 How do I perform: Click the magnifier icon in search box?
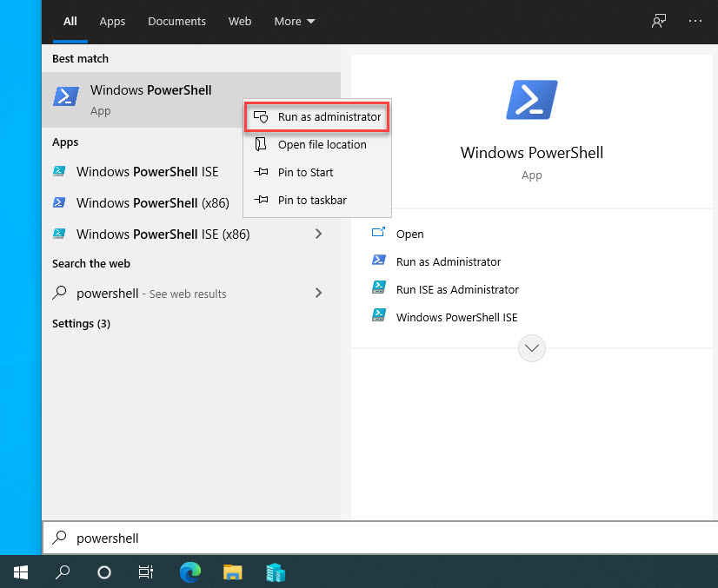(59, 538)
